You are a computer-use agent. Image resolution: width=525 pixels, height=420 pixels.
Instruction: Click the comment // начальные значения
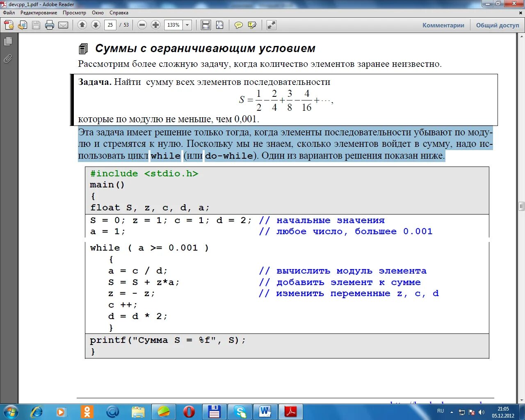[x=322, y=220]
